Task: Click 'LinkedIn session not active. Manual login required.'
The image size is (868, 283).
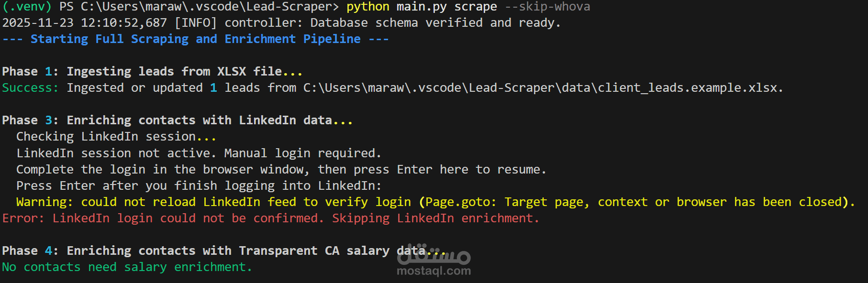Action: 199,153
